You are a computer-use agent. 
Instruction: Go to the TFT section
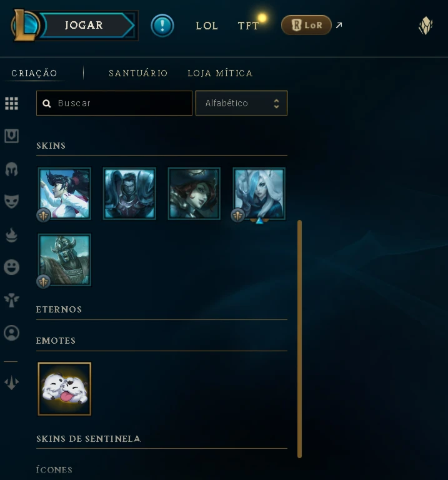tap(248, 26)
